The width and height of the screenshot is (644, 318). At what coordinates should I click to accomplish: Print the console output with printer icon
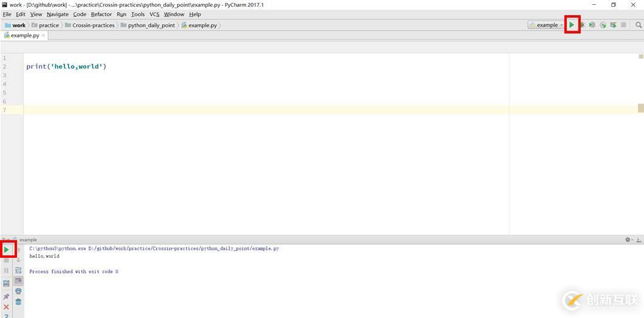(18, 291)
